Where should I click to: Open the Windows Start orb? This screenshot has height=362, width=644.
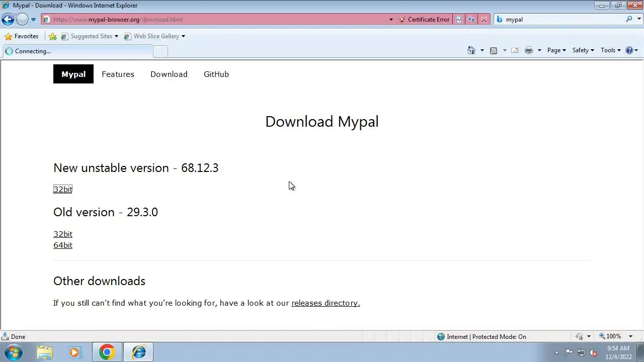click(x=14, y=352)
